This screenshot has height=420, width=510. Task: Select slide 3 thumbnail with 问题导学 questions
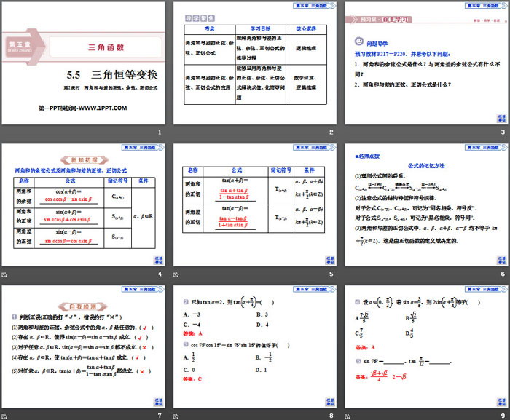tap(426, 63)
